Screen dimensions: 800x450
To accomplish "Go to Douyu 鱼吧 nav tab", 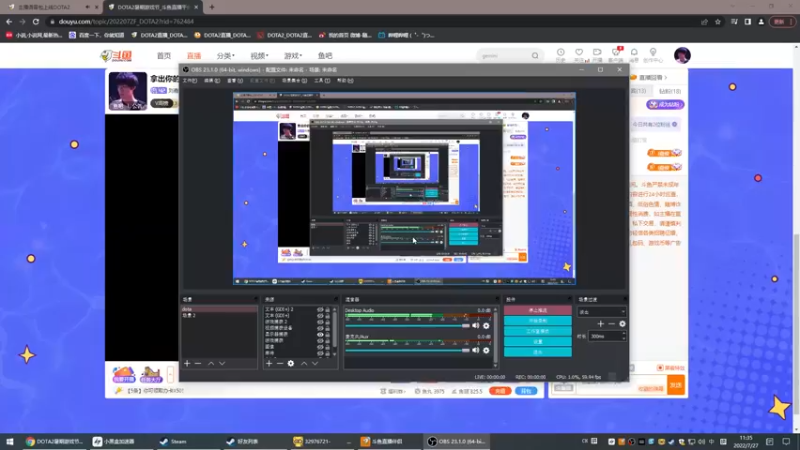I will [x=325, y=56].
